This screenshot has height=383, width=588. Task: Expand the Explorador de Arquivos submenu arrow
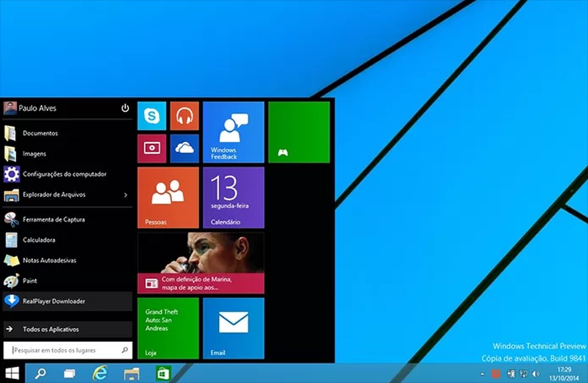click(125, 195)
